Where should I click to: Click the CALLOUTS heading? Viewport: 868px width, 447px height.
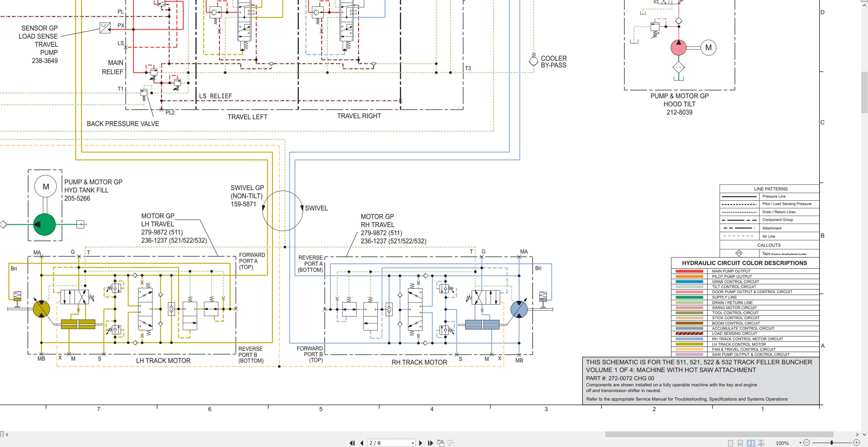pos(769,245)
